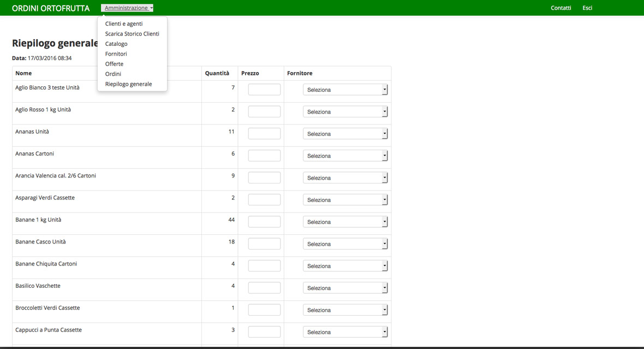Go to Fornitori in the menu
Viewport: 644px width, 349px height.
click(x=116, y=54)
